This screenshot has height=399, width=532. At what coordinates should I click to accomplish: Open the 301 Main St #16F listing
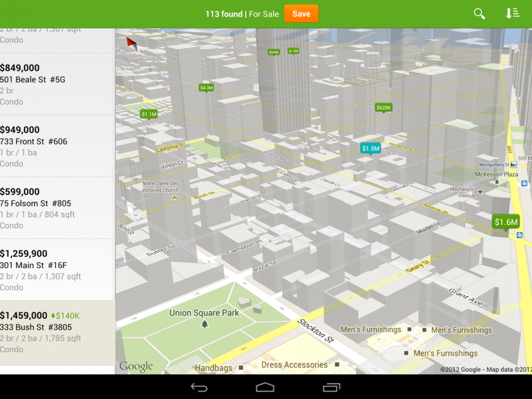coord(58,270)
